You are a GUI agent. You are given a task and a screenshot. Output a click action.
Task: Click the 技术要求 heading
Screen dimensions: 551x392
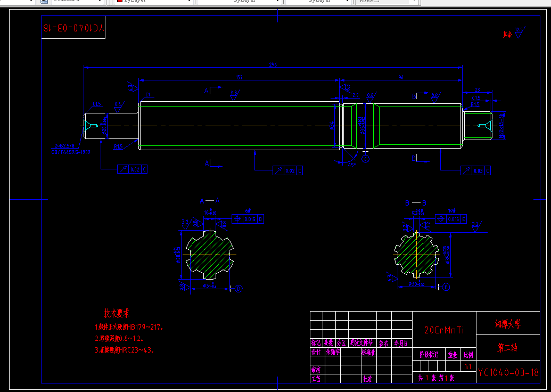[117, 313]
